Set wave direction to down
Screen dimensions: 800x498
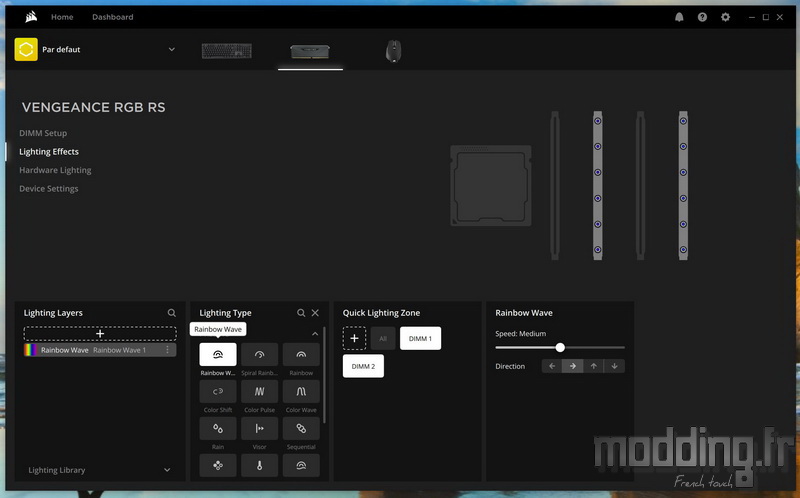coord(614,366)
